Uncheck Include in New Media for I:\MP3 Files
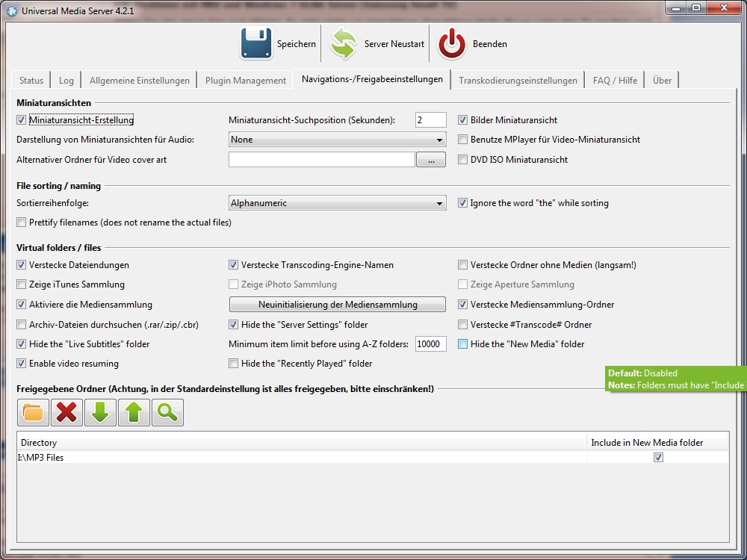Viewport: 747px width, 560px height. pyautogui.click(x=658, y=457)
